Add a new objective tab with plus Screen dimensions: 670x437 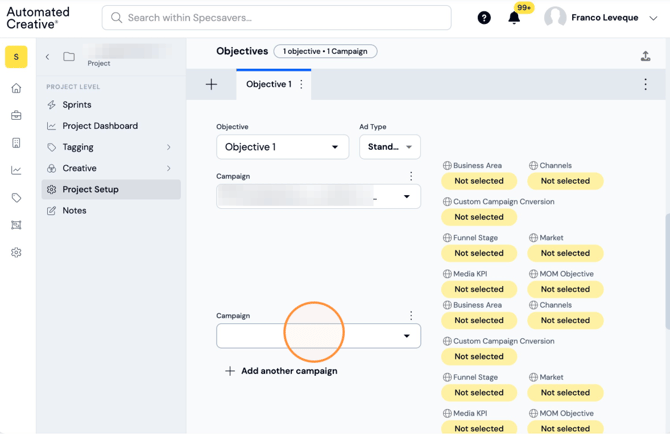pyautogui.click(x=211, y=84)
